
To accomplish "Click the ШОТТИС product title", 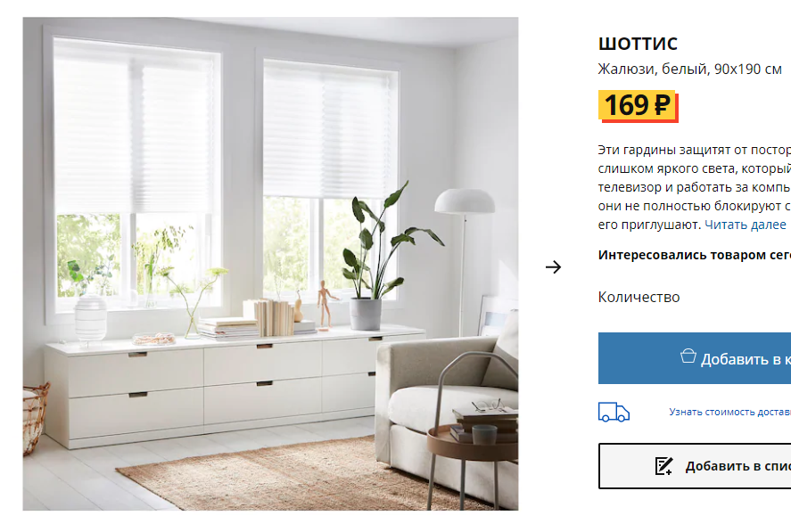I will tap(638, 44).
